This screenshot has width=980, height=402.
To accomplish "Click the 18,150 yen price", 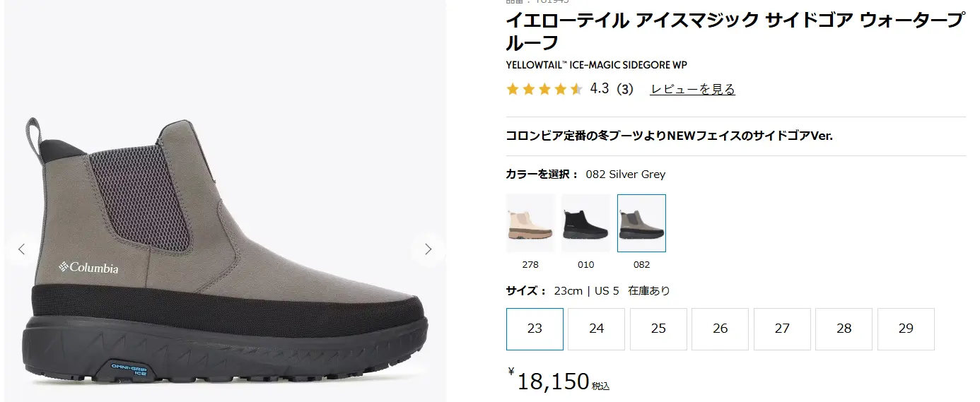I will pos(553,382).
